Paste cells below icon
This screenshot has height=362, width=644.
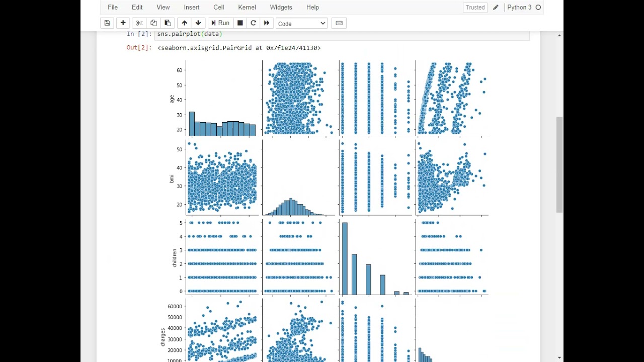(168, 23)
